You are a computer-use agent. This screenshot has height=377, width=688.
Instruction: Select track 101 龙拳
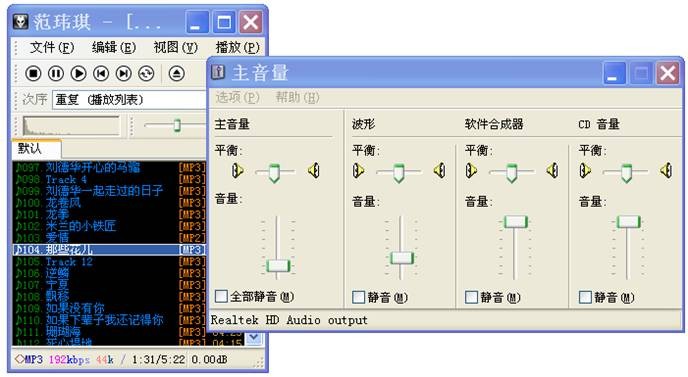(x=109, y=214)
